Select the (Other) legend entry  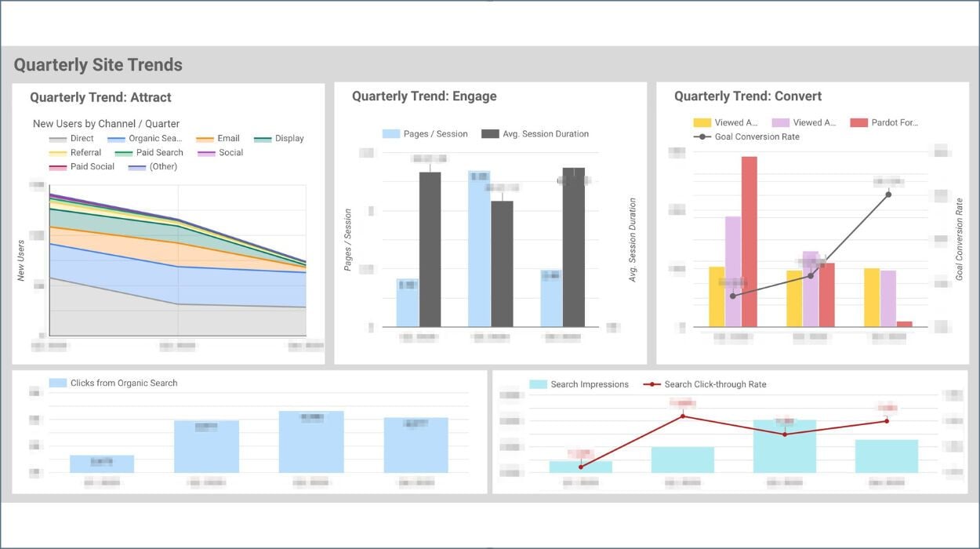coord(153,166)
